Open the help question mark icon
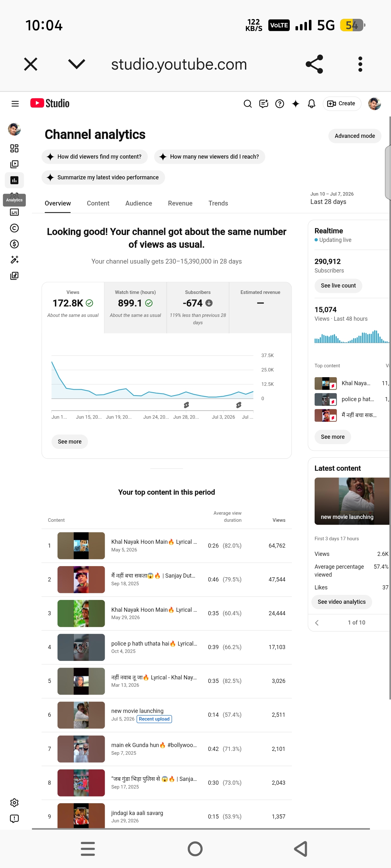Image resolution: width=391 pixels, height=868 pixels. 279,103
